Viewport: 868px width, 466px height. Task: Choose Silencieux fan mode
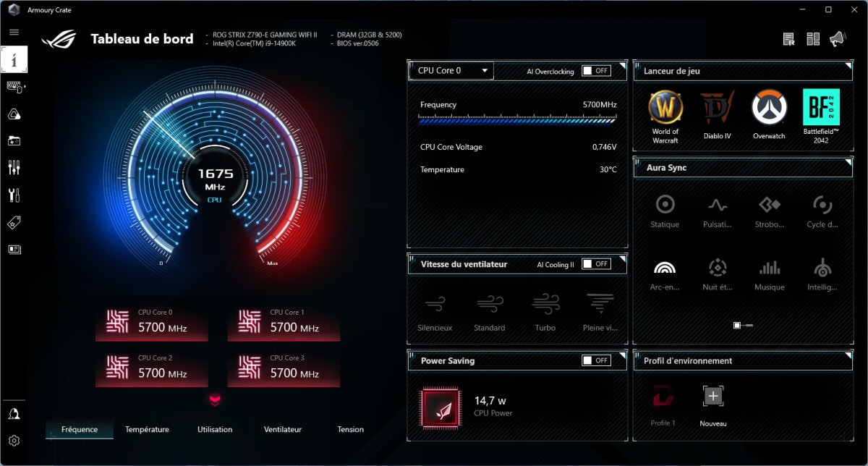click(x=435, y=312)
